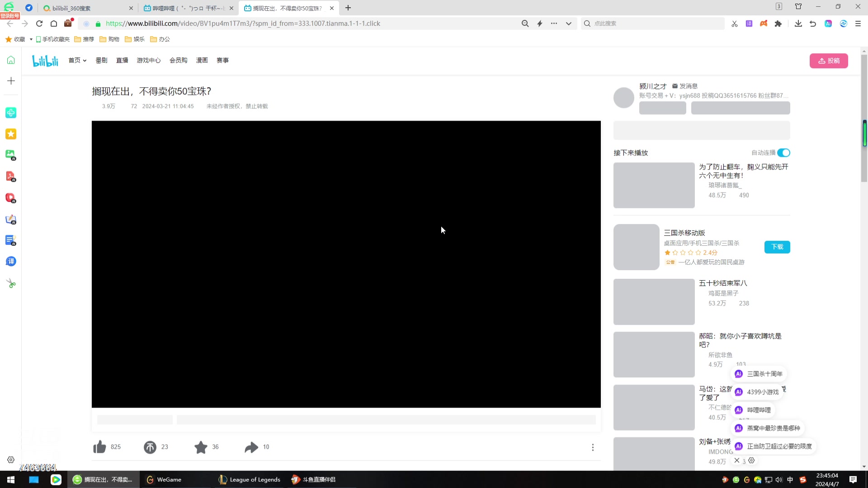This screenshot has width=868, height=488.
Task: Select 直播 navigation tab
Action: [122, 60]
